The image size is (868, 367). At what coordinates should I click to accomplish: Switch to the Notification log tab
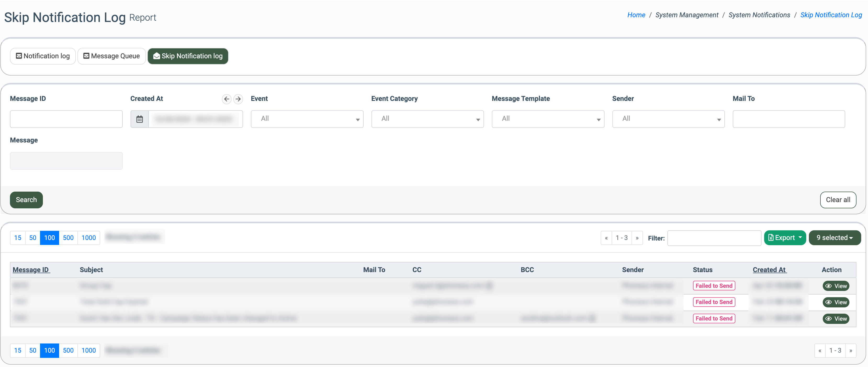[x=43, y=56]
